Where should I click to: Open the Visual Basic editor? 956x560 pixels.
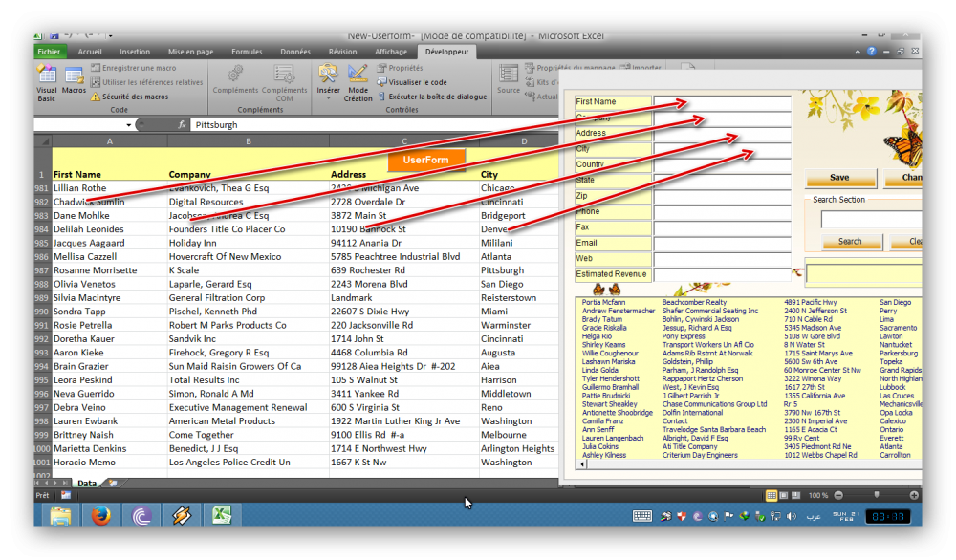[x=46, y=83]
